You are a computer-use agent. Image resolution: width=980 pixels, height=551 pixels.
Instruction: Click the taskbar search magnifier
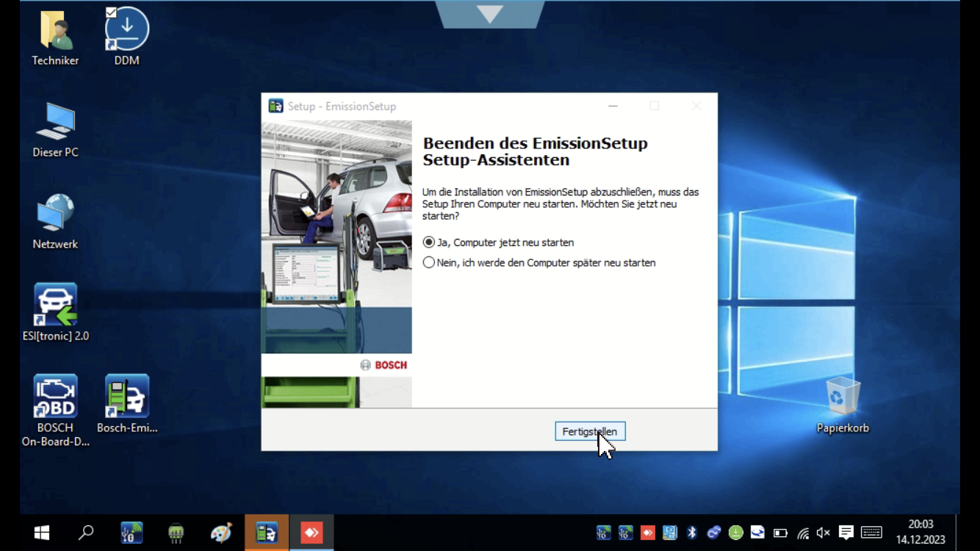(86, 533)
